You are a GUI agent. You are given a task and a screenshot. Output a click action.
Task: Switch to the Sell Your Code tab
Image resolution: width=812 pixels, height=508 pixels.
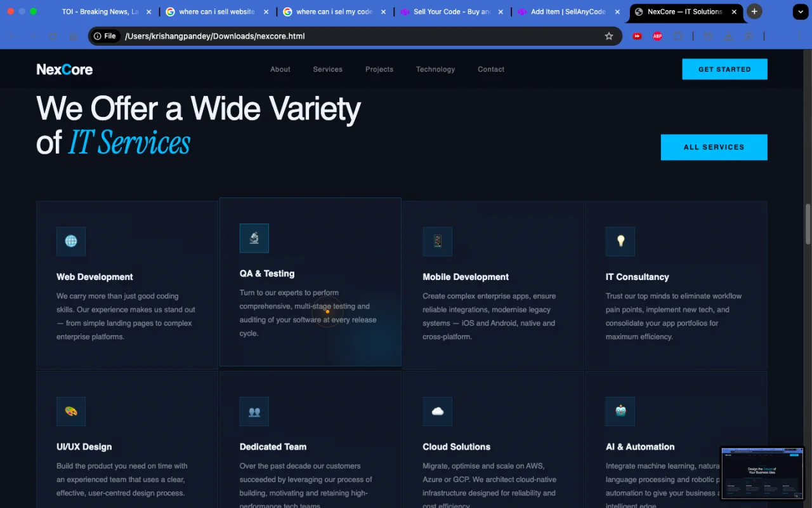pos(451,11)
